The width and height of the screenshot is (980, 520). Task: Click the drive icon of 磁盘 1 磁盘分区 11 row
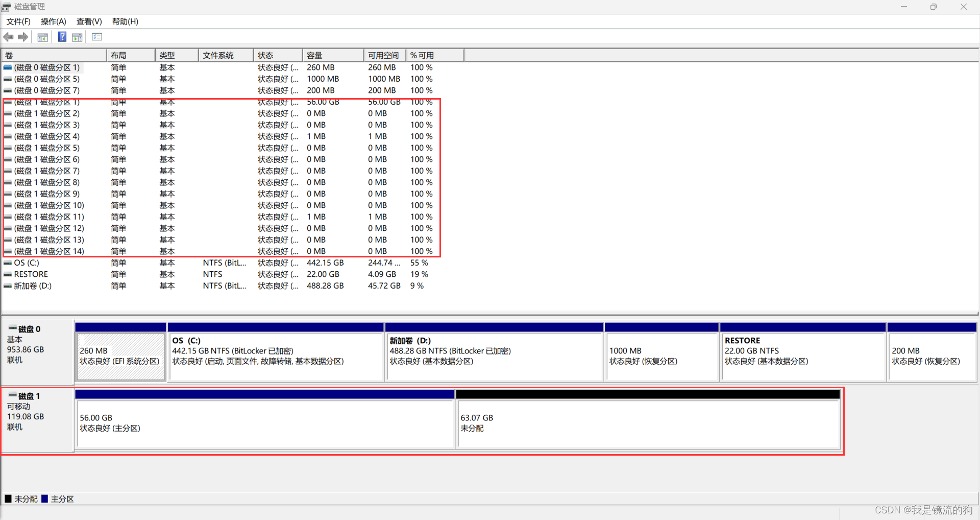click(x=8, y=217)
